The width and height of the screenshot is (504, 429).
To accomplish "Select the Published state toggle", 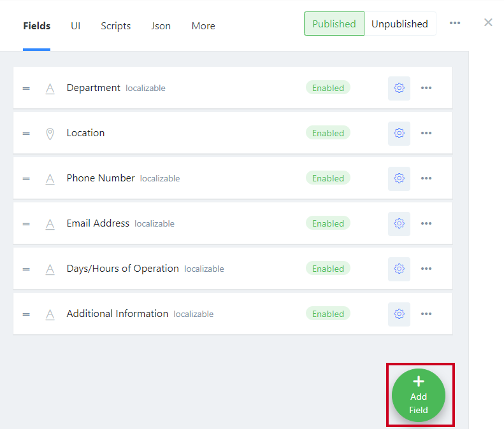I will 334,24.
